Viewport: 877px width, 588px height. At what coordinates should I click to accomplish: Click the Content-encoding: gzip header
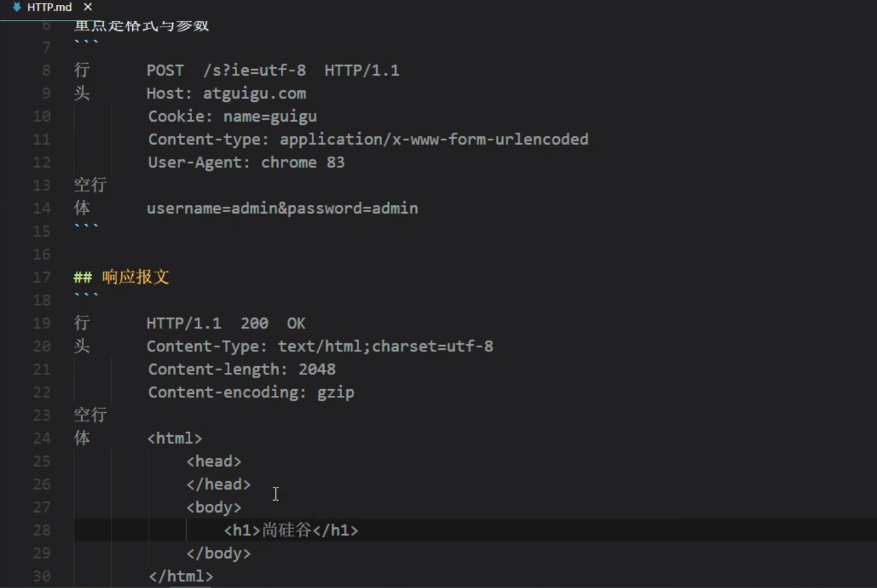click(251, 392)
